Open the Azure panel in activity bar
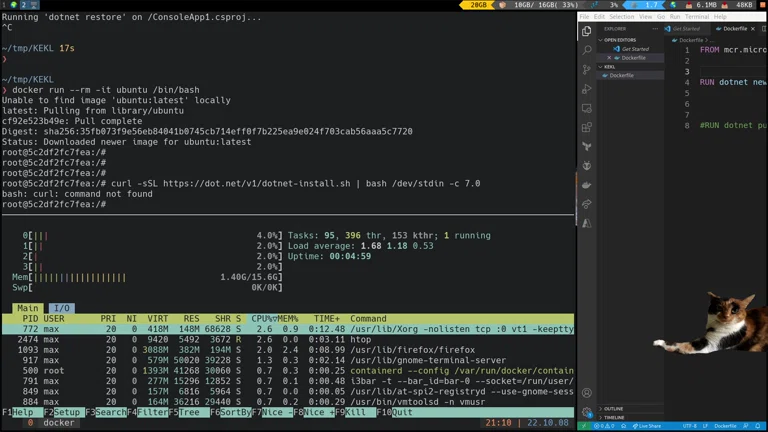The width and height of the screenshot is (768, 432). point(586,223)
